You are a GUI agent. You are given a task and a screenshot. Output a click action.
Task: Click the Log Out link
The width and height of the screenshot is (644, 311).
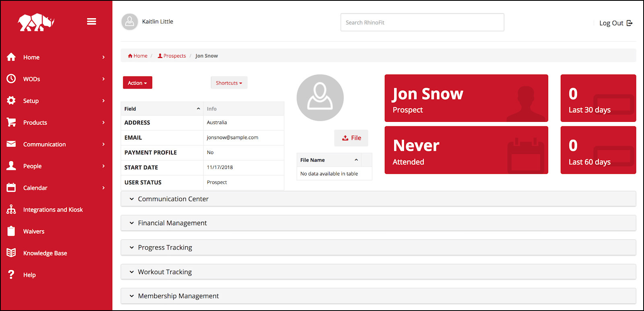615,23
